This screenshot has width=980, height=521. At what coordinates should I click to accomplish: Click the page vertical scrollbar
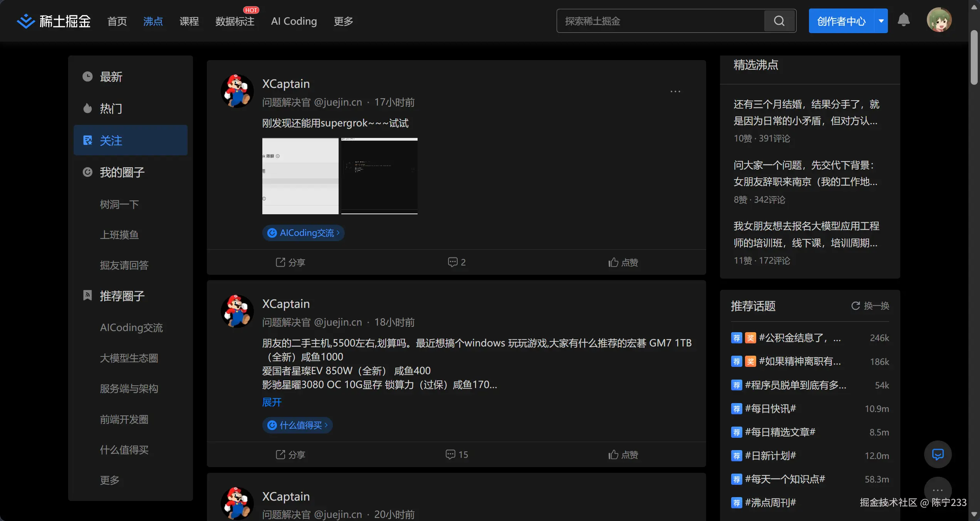pos(974,57)
